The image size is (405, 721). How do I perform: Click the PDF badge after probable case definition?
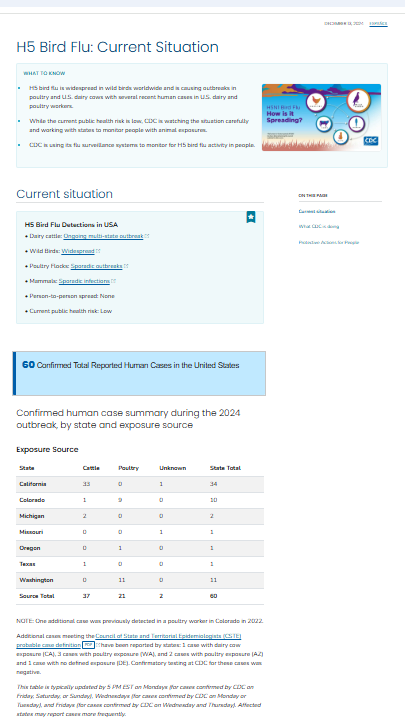[89, 645]
